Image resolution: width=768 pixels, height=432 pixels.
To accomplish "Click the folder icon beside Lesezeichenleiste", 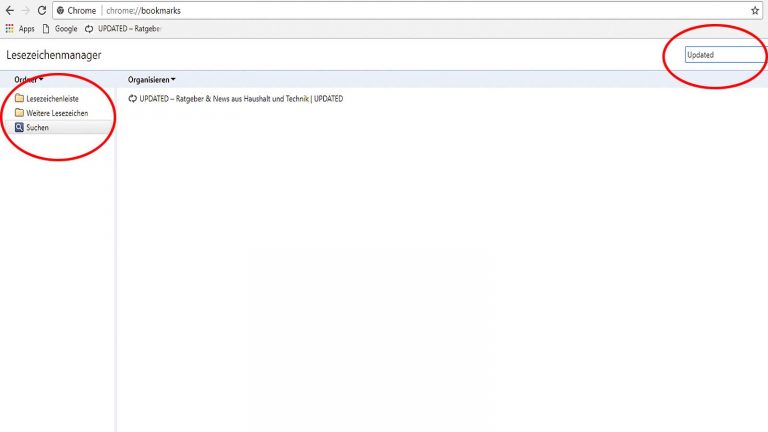I will (x=19, y=98).
